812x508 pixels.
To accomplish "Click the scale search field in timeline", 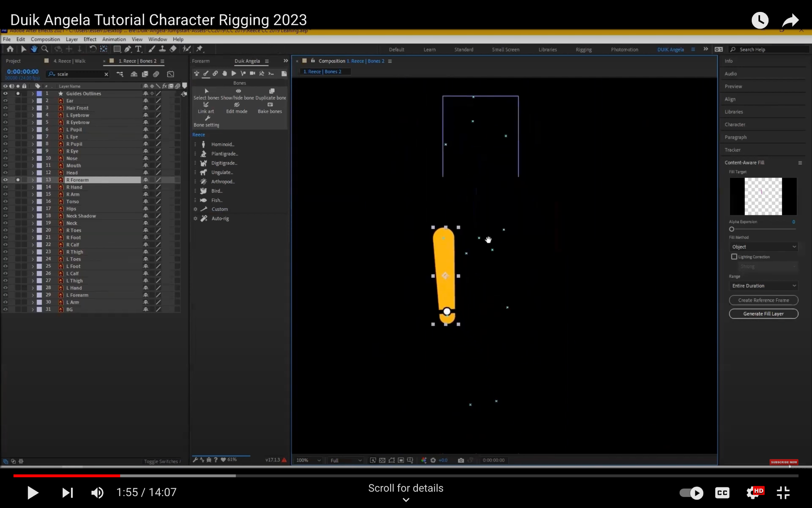I will [79, 74].
